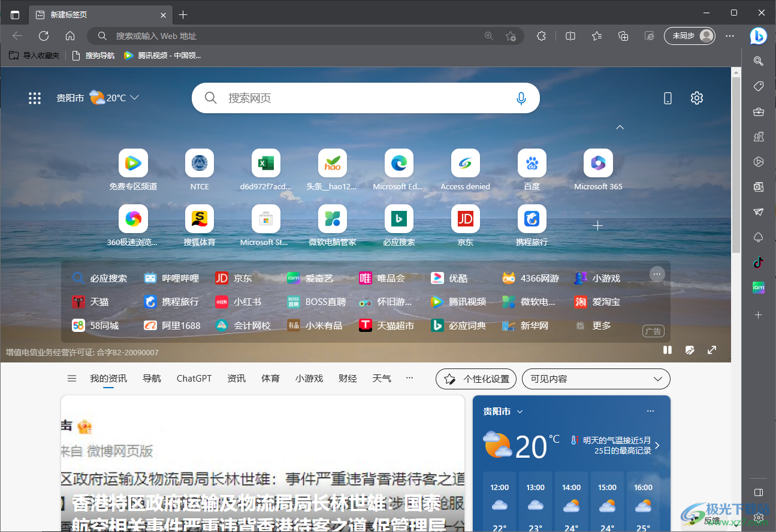The image size is (776, 532).
Task: Open the Bing Copilot sidebar icon
Action: tap(758, 36)
